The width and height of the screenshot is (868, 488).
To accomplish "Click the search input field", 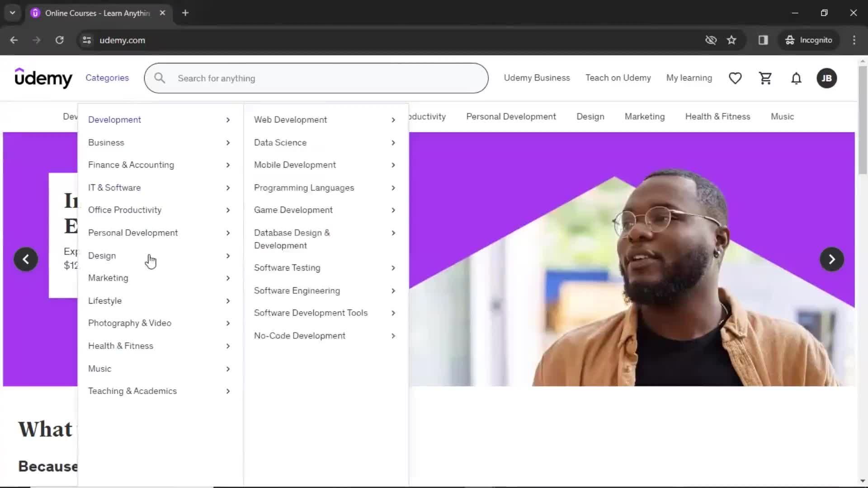I will pos(316,78).
